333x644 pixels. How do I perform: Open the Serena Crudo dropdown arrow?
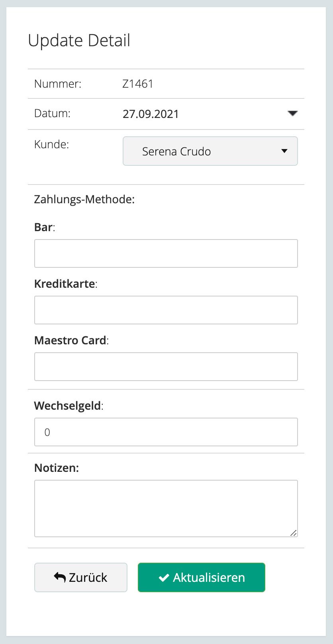tap(284, 151)
